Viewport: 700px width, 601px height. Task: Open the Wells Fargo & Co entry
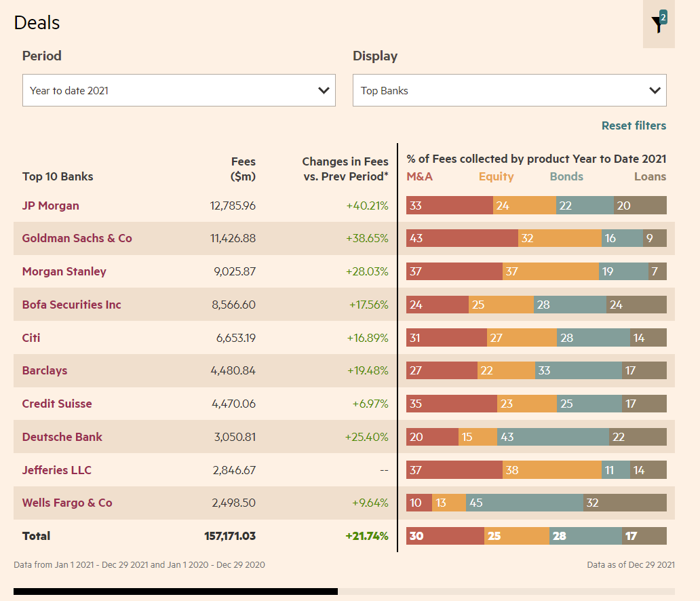[x=66, y=503]
